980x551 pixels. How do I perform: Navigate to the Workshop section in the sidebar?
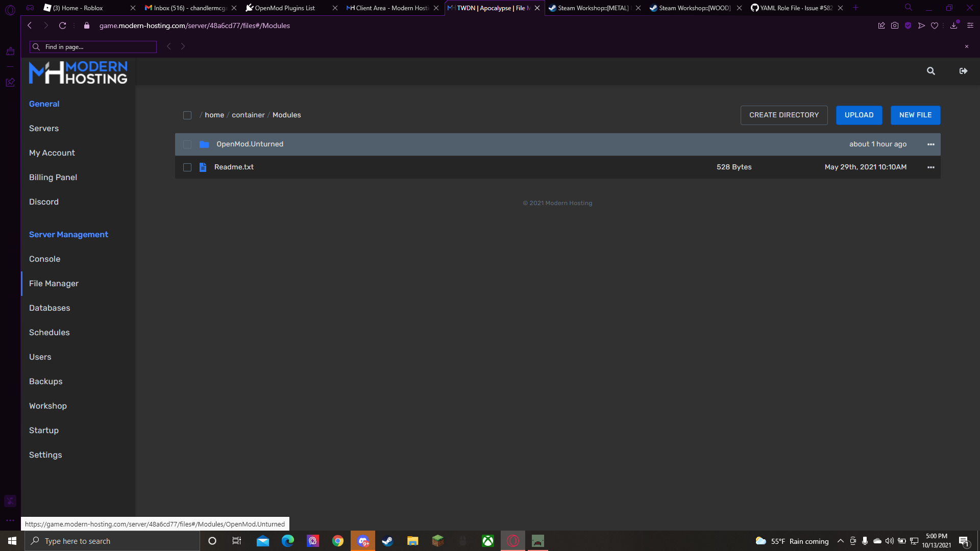click(x=47, y=406)
